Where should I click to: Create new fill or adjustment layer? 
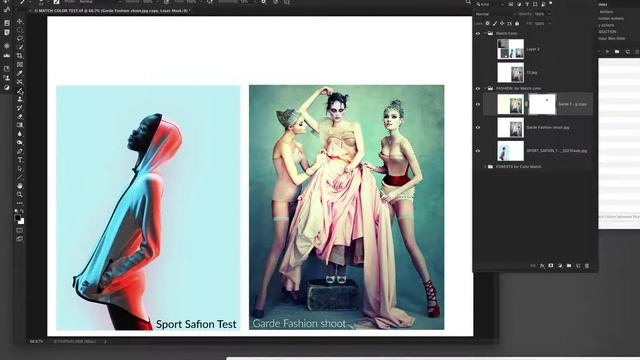click(x=560, y=266)
